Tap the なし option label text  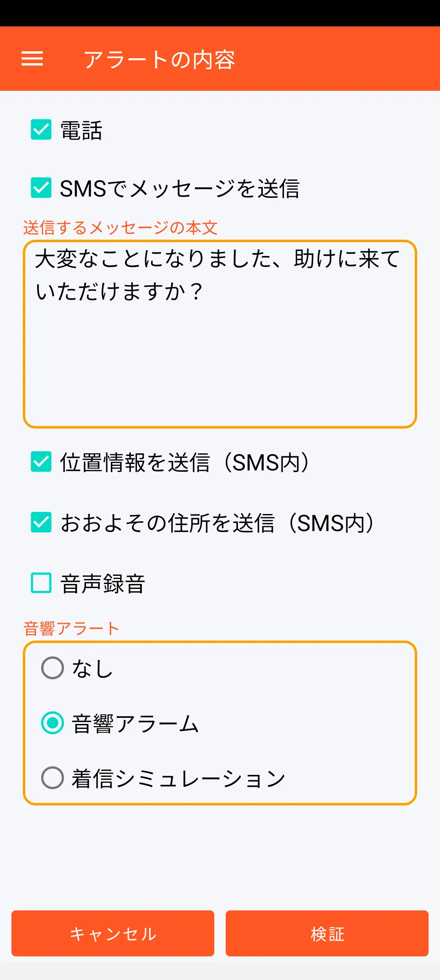pos(92,669)
